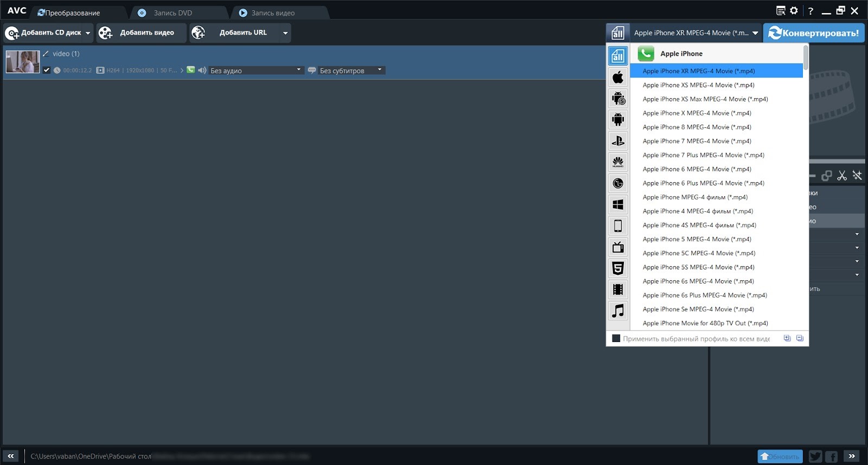Click the 'Обновить' update button

pos(780,456)
